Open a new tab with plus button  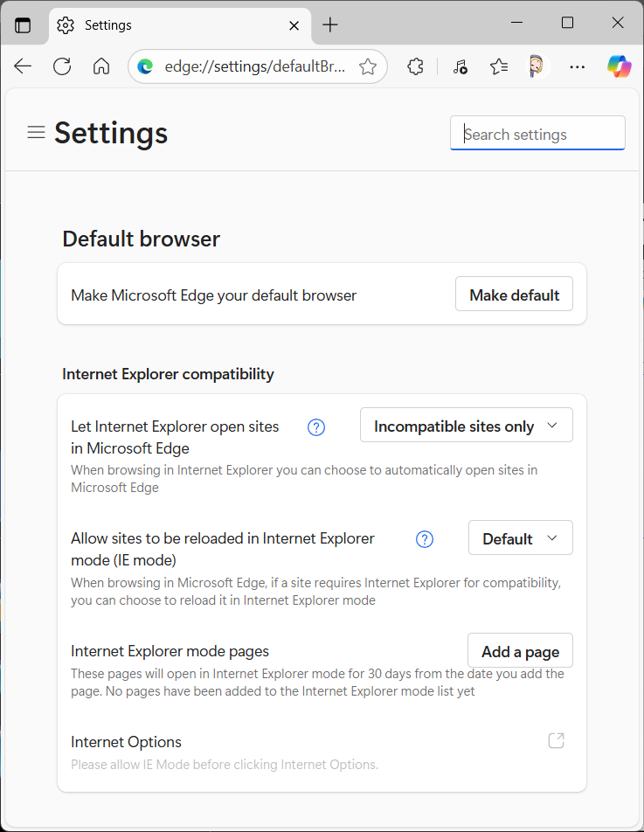329,25
